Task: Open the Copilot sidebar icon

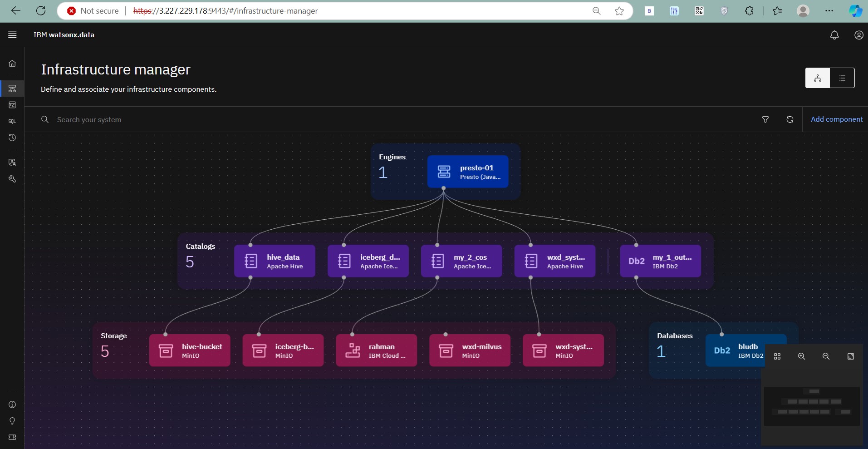Action: pos(855,11)
